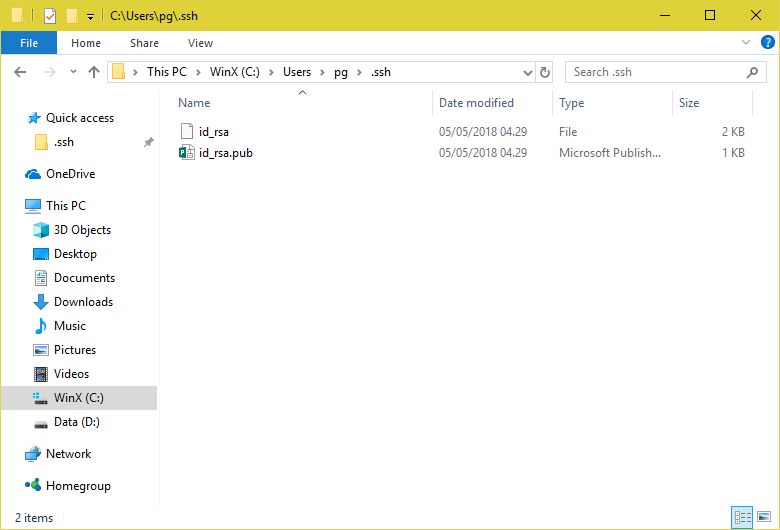
Task: Select This PC in the navigation pane
Action: 66,206
